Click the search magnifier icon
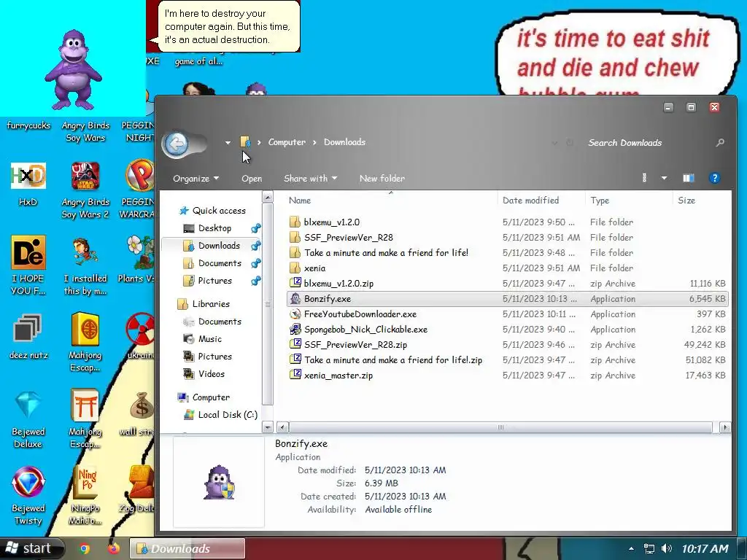747x560 pixels. pyautogui.click(x=720, y=142)
